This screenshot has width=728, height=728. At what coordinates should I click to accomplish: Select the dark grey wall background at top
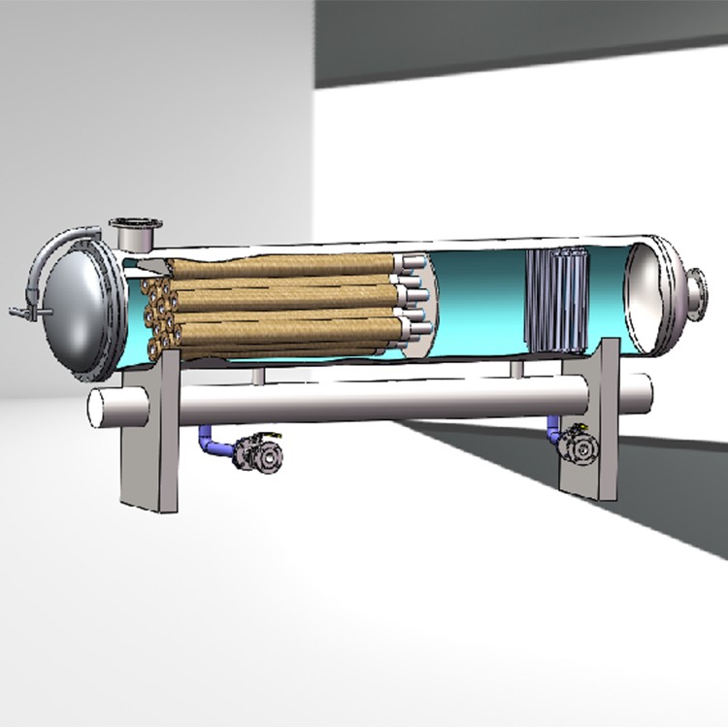(x=524, y=39)
